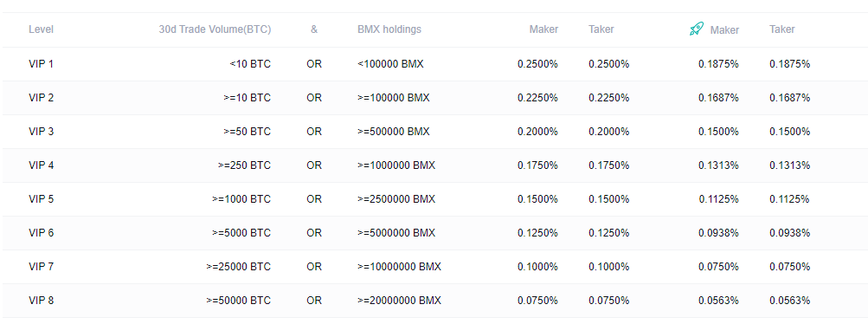Click VIP 3 standard Maker fee 0.2000%
The height and width of the screenshot is (324, 868).
pyautogui.click(x=537, y=132)
